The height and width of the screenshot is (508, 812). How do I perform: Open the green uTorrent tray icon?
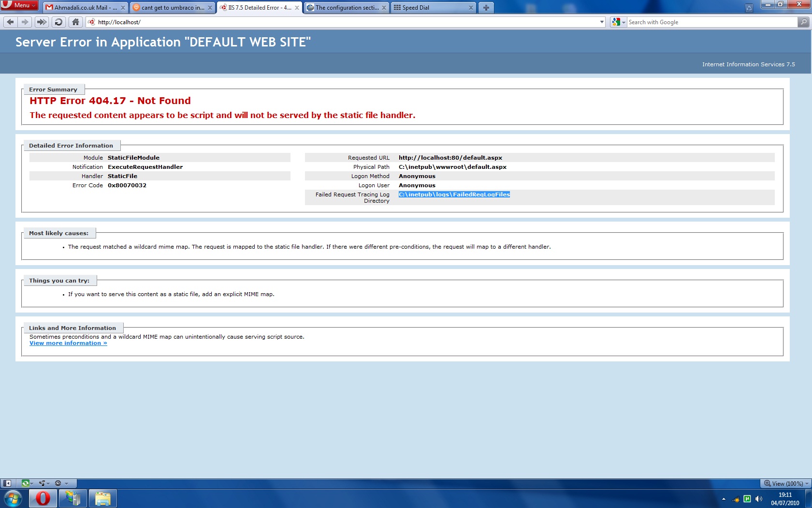[747, 499]
